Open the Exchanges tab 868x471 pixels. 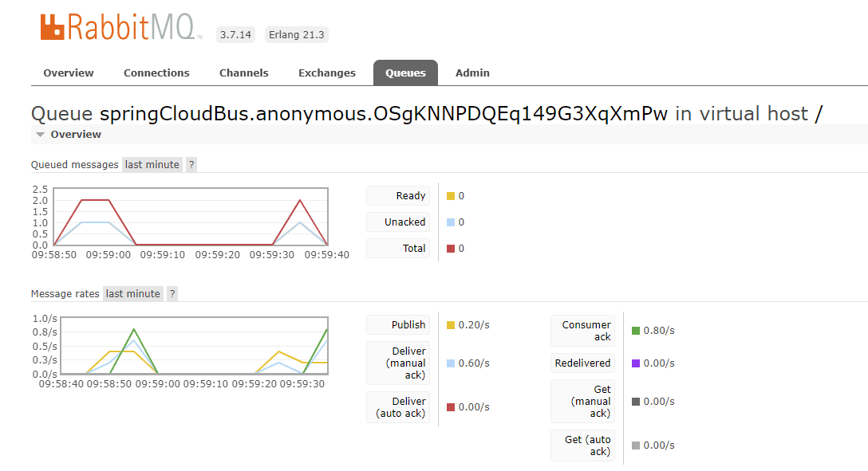tap(326, 73)
